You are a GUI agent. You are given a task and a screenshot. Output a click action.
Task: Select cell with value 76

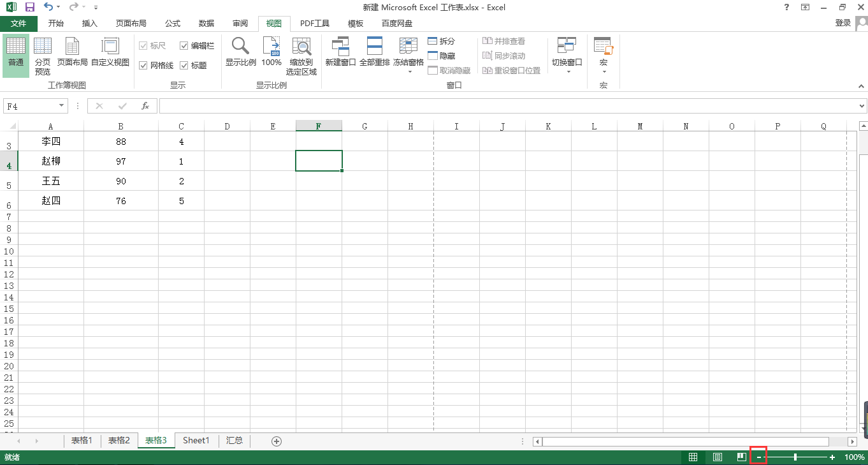point(121,201)
